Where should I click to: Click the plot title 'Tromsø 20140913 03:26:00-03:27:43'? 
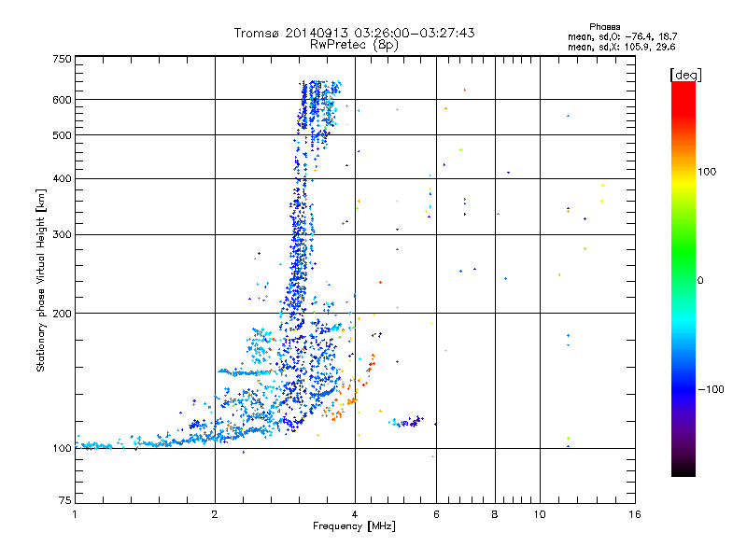[354, 33]
